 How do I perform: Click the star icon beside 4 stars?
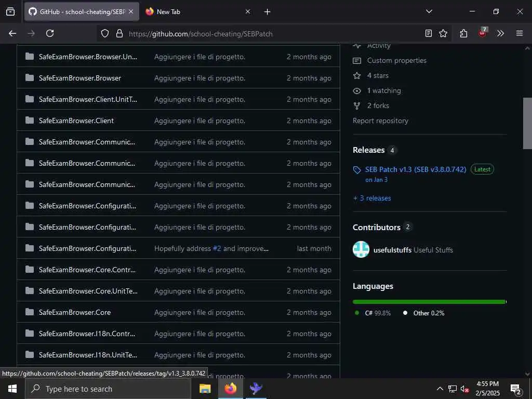pyautogui.click(x=357, y=76)
